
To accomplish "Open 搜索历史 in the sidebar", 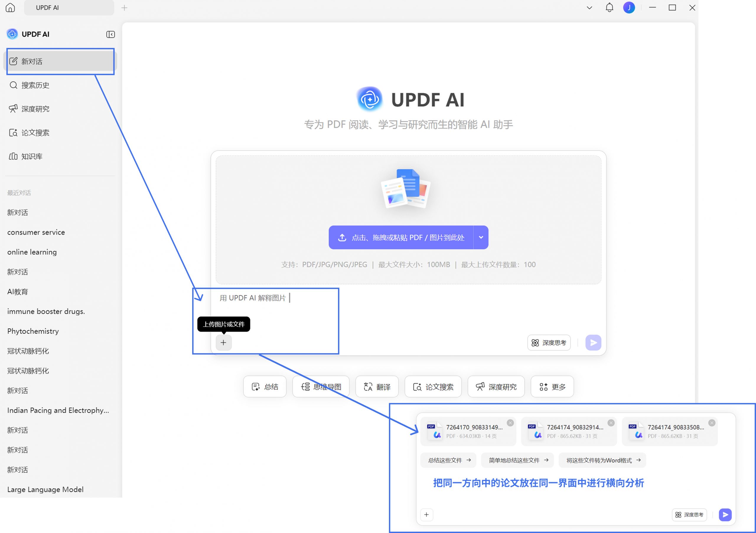I will click(60, 85).
